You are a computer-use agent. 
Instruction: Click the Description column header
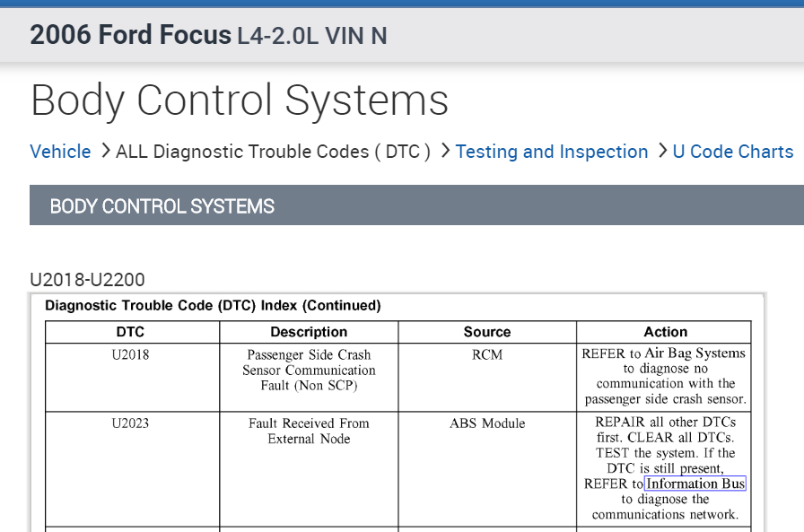[x=309, y=332]
